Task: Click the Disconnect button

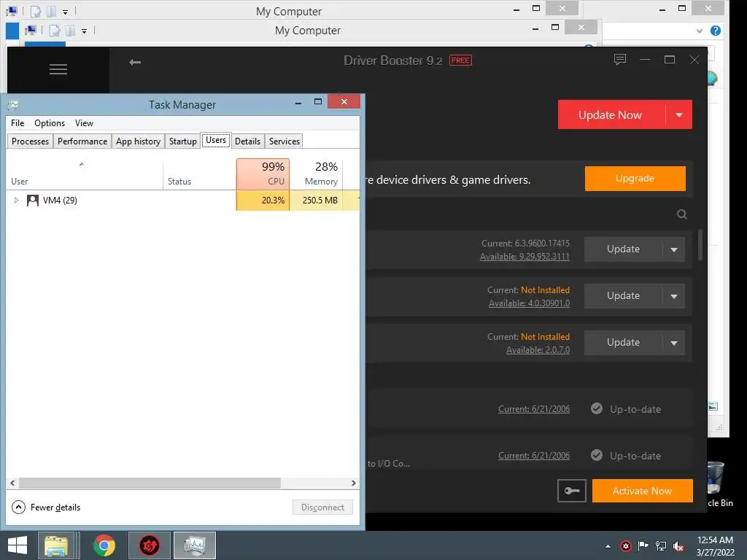Action: 322,507
